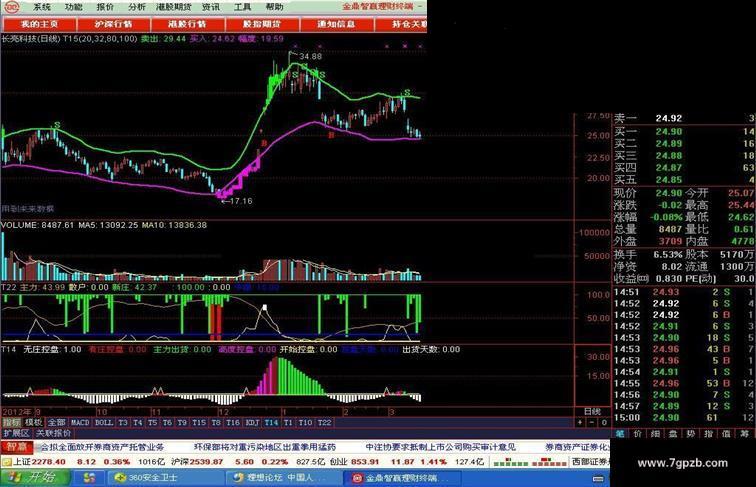Switch indicator to T10

coord(305,422)
